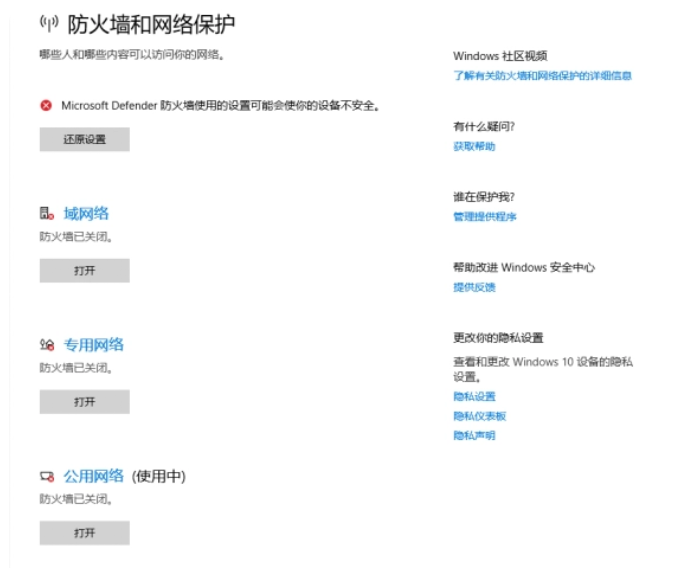Click 帮助改进 Windows 安全中心 heading
The height and width of the screenshot is (568, 675).
524,267
